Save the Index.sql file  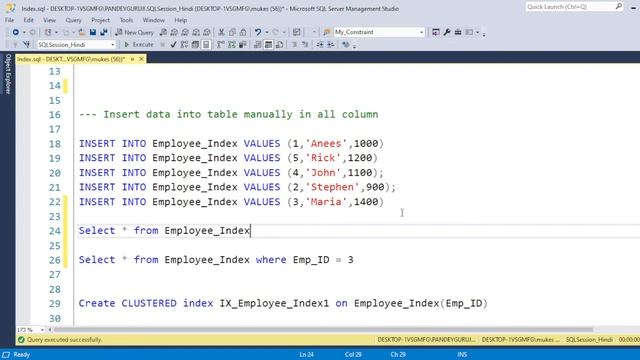point(93,32)
